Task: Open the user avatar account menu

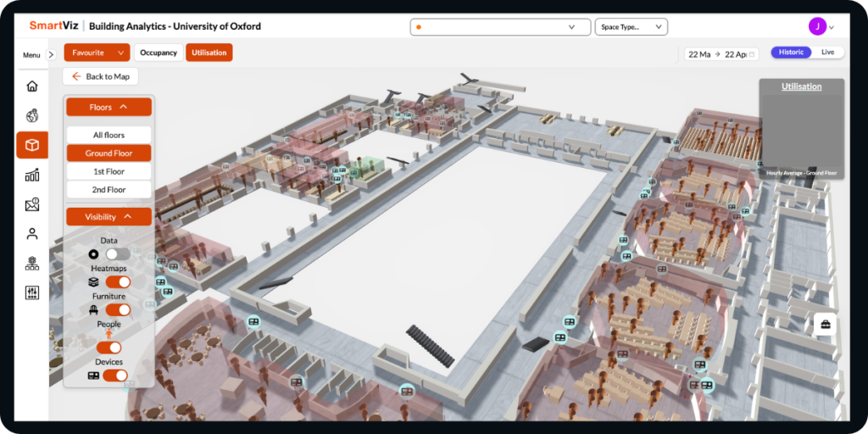Action: (817, 26)
